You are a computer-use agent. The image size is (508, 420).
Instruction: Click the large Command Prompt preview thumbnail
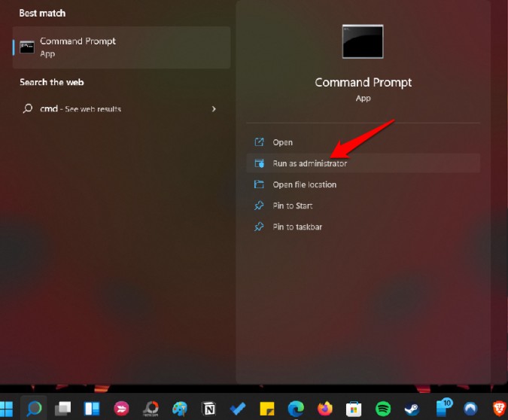(363, 41)
